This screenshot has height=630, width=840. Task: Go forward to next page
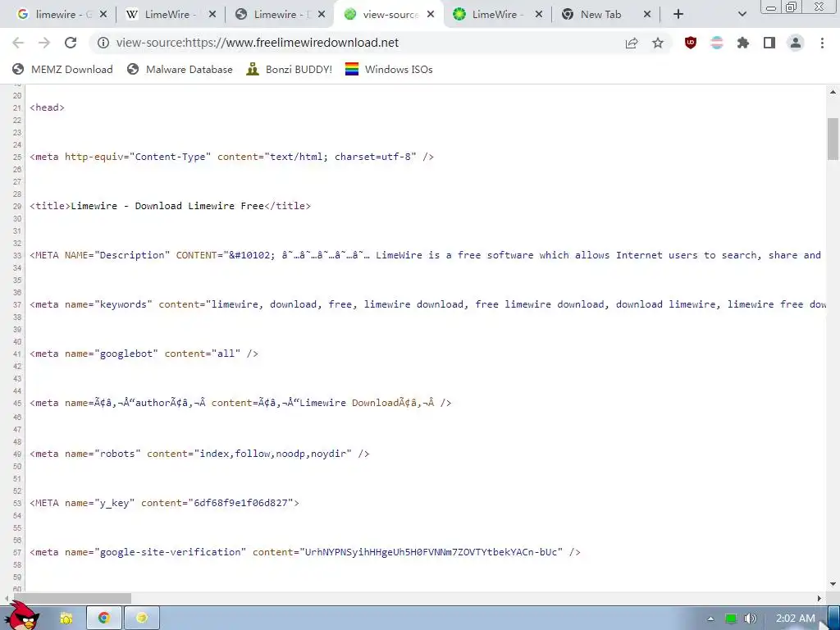coord(44,43)
